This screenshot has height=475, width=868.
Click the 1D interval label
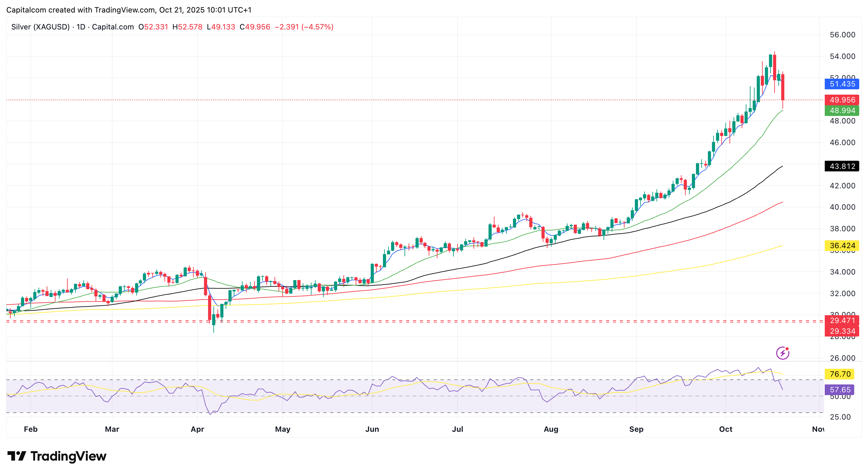coord(81,27)
